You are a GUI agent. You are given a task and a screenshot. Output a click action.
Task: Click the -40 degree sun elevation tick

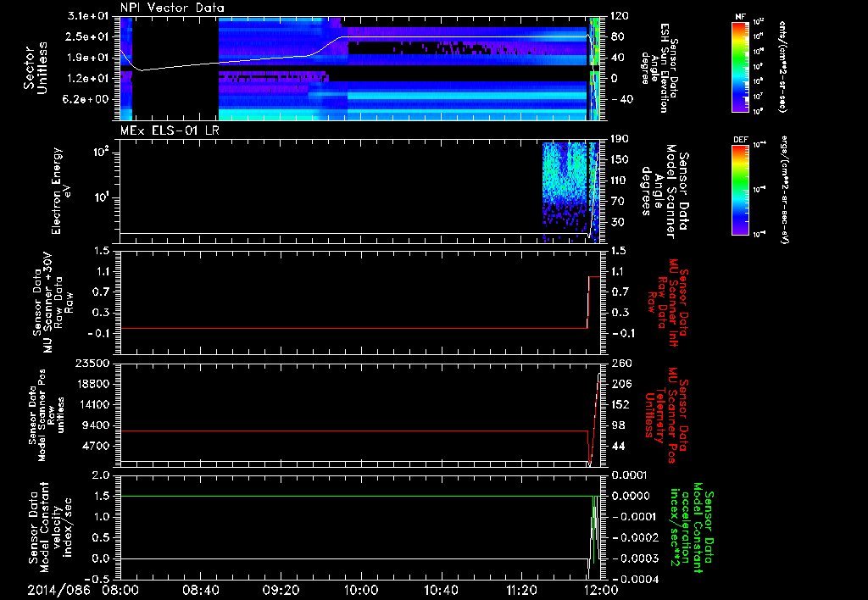pyautogui.click(x=623, y=100)
